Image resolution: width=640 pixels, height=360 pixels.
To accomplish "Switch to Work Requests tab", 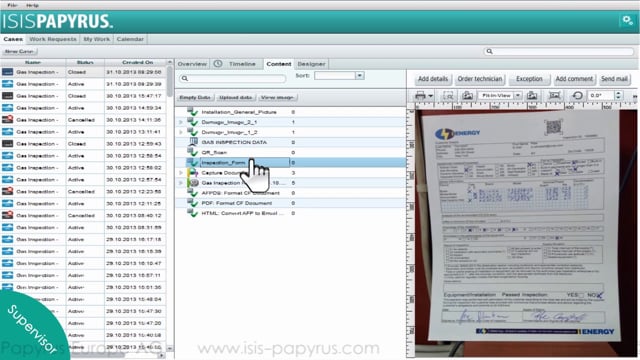I will [x=53, y=39].
